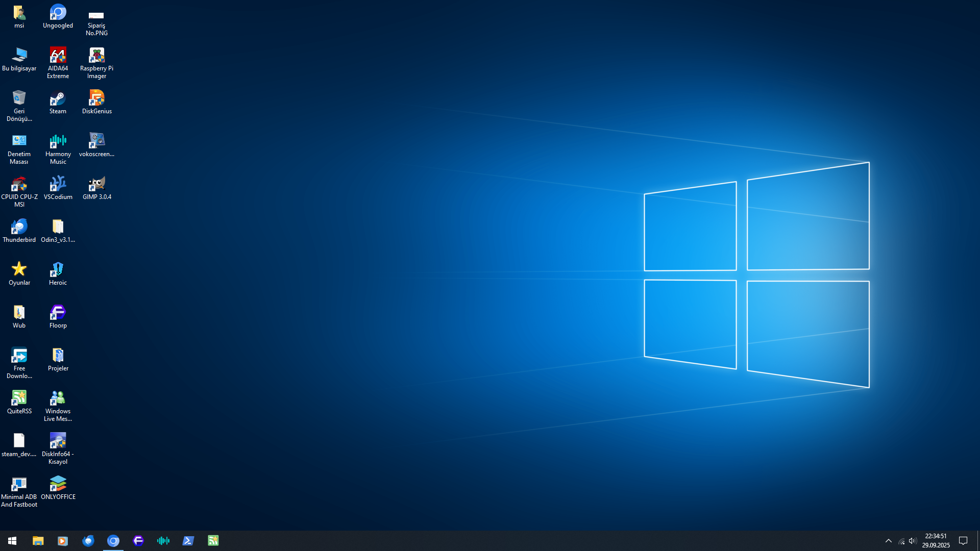Viewport: 980px width, 551px height.
Task: Open Thunderbird from the taskbar
Action: [x=88, y=541]
